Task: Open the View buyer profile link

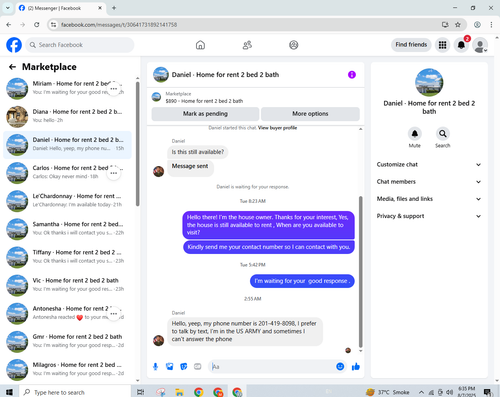Action: coord(277,128)
